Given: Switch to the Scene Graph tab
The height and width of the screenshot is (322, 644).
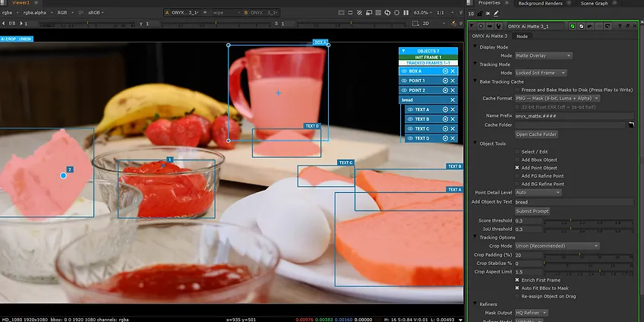Looking at the screenshot, I should point(595,3).
